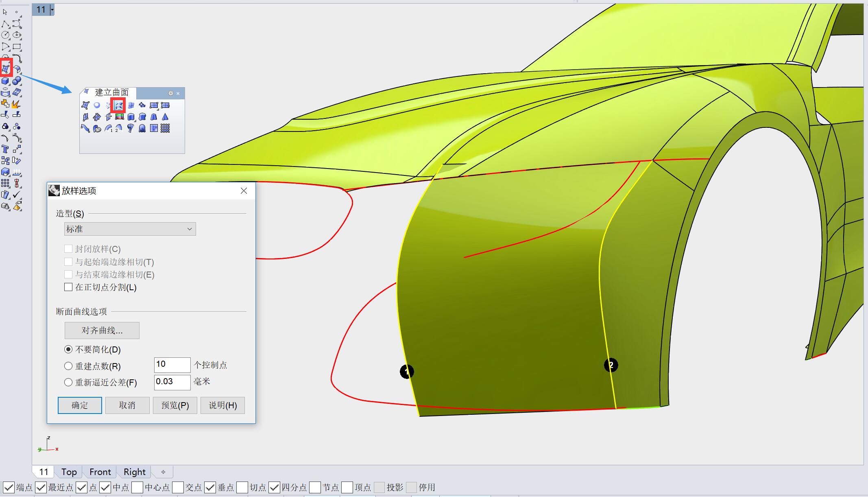Click the 确定 button
Screen dimensions: 868x497
click(x=80, y=405)
